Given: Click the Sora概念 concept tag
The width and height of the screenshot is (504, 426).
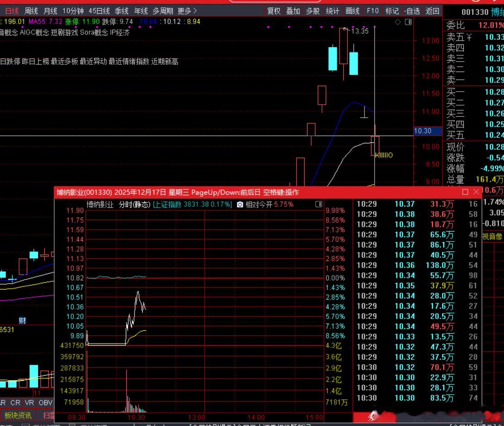Looking at the screenshot, I should pyautogui.click(x=94, y=33).
